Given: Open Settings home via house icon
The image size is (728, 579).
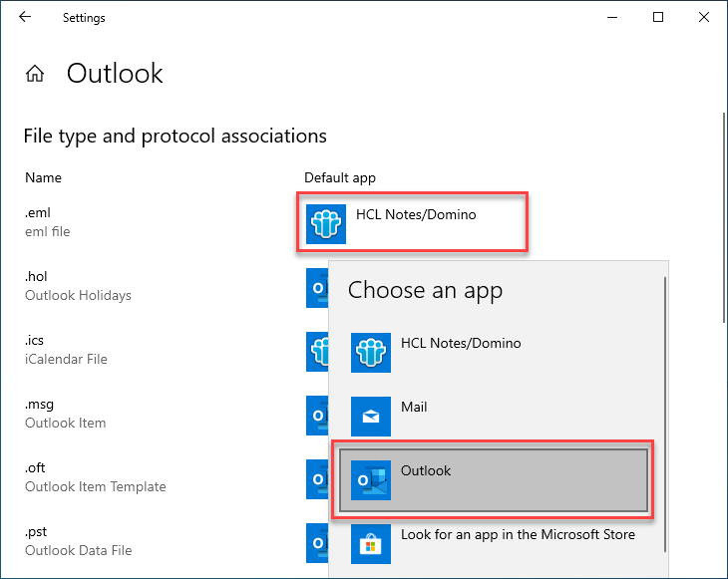Looking at the screenshot, I should click(x=35, y=74).
